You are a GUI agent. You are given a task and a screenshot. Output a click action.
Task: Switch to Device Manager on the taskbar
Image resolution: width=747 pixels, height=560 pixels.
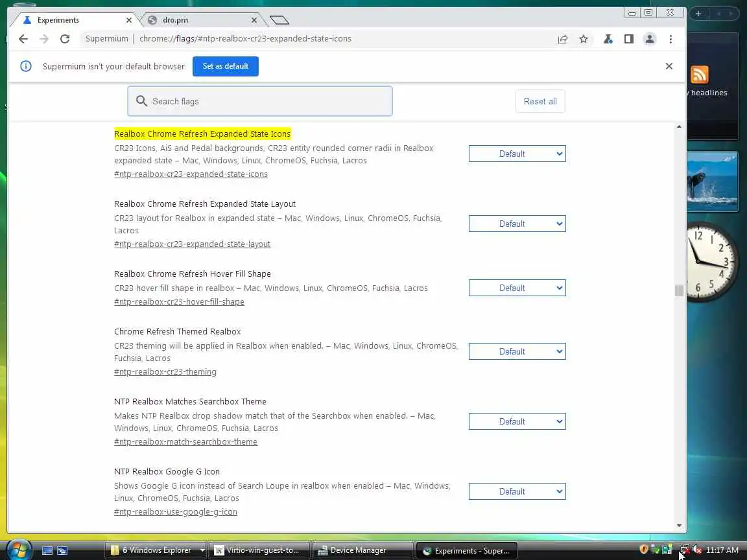(363, 550)
